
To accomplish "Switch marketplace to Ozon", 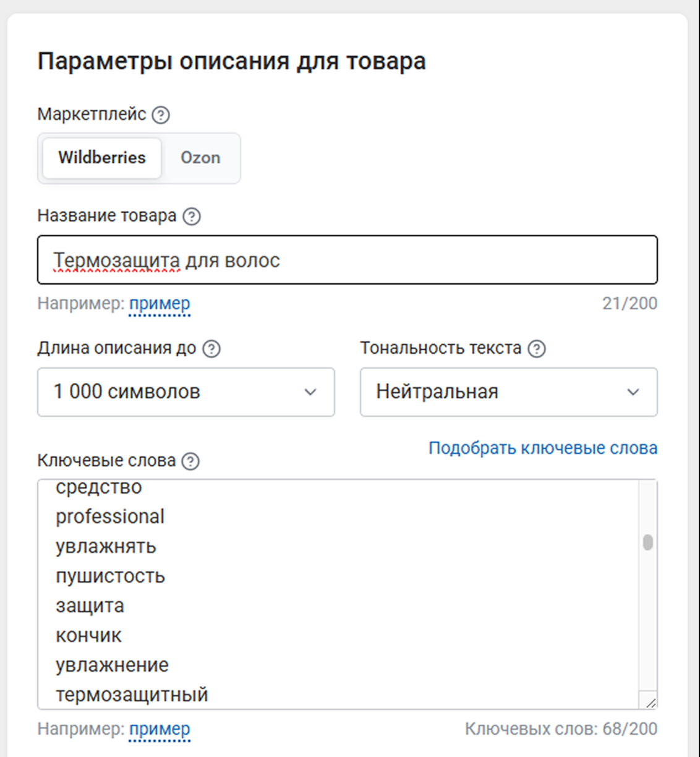I will (x=200, y=158).
